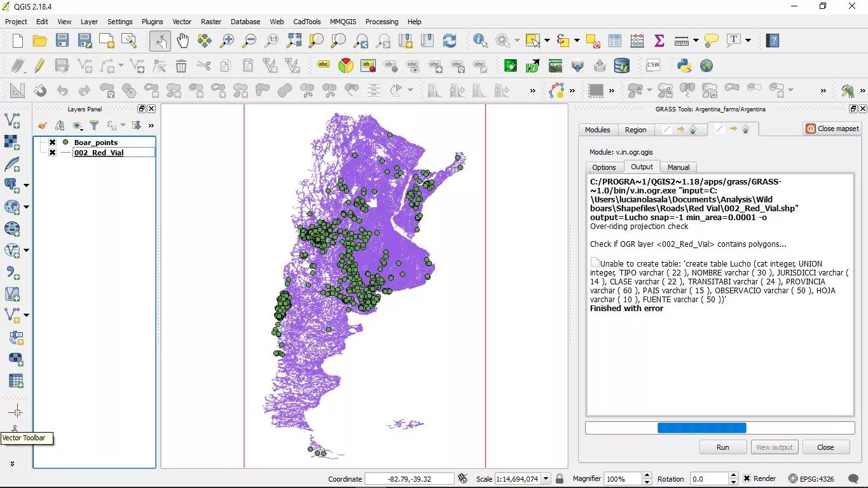Refresh the map canvas
Viewport: 868px width, 488px height.
[x=450, y=41]
